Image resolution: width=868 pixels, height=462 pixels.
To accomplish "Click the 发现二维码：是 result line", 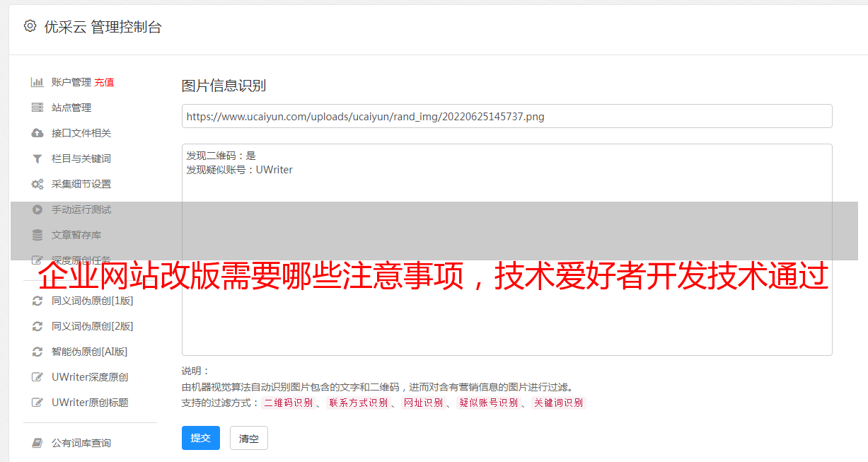I will [221, 156].
